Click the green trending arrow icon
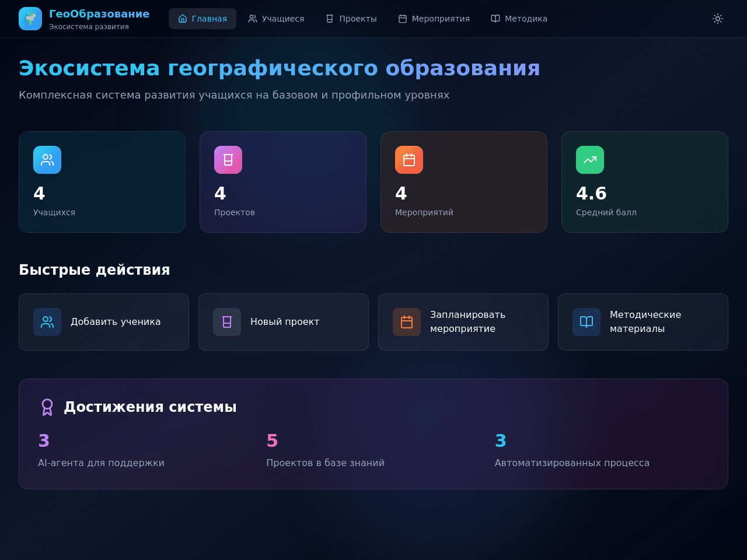The height and width of the screenshot is (560, 747). pyautogui.click(x=590, y=160)
